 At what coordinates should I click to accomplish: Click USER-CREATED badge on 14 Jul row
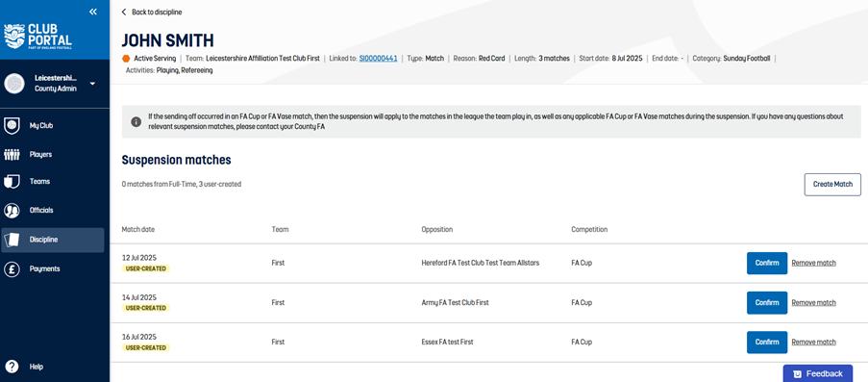(146, 308)
